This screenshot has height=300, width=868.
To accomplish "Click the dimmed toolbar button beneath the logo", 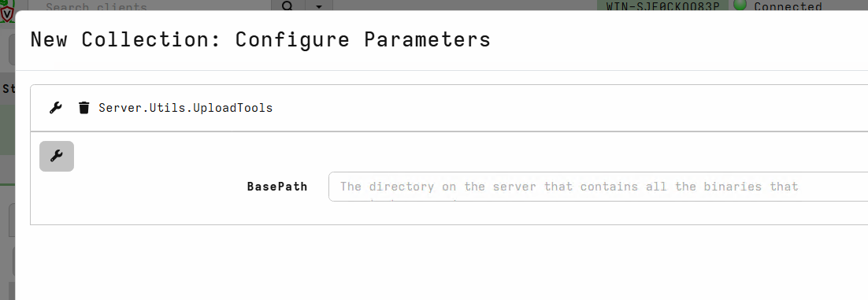I will point(12,50).
